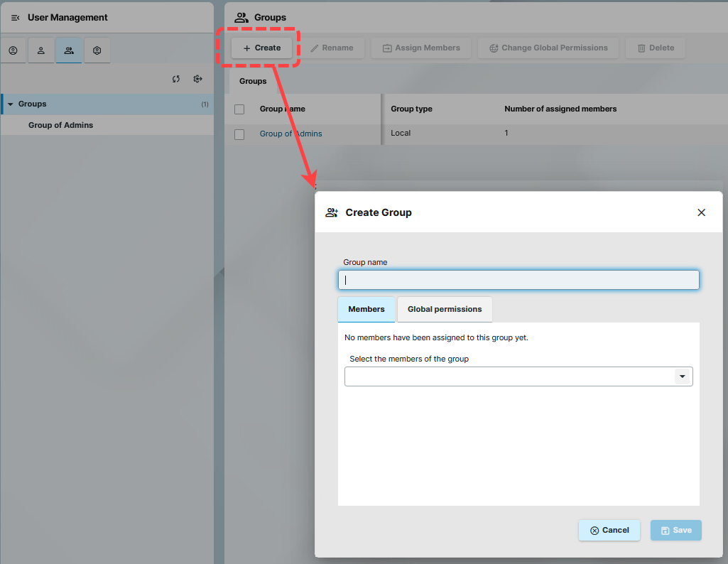Switch to the Global permissions tab
Screen dimensions: 728x564
click(x=445, y=309)
